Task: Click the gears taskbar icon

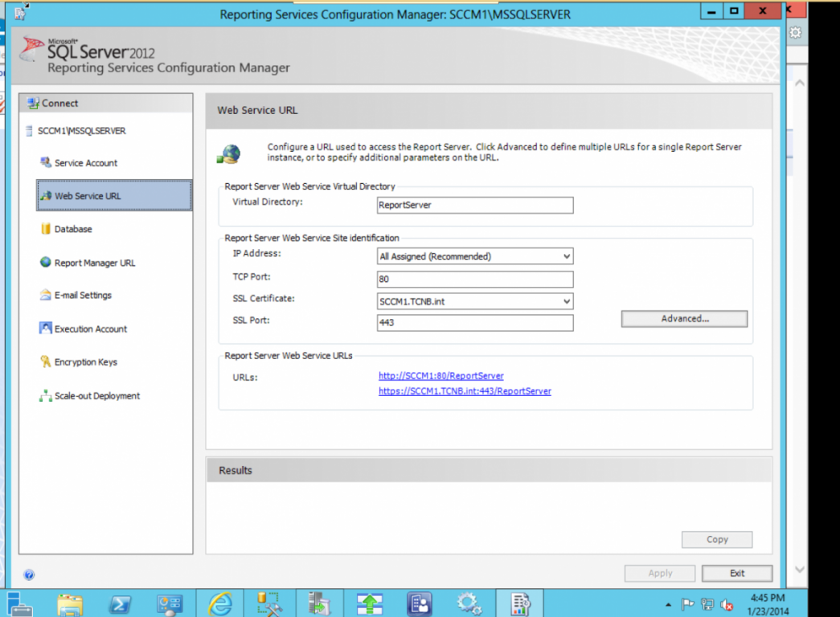Action: [x=469, y=604]
